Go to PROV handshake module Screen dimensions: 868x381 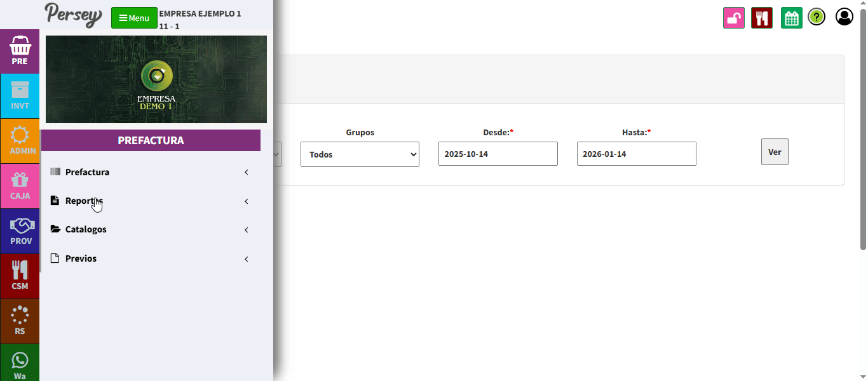coord(20,231)
